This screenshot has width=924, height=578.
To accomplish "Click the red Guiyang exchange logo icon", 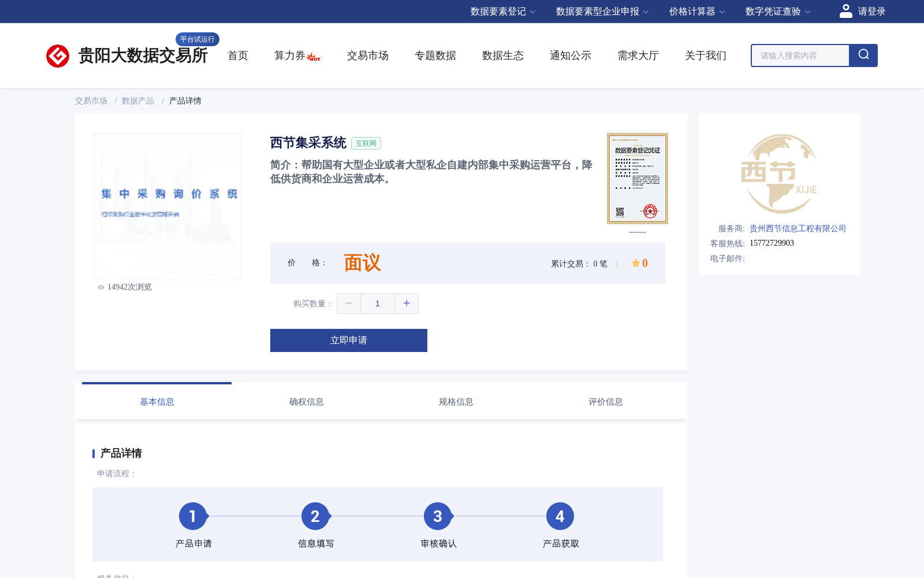I will coord(58,56).
